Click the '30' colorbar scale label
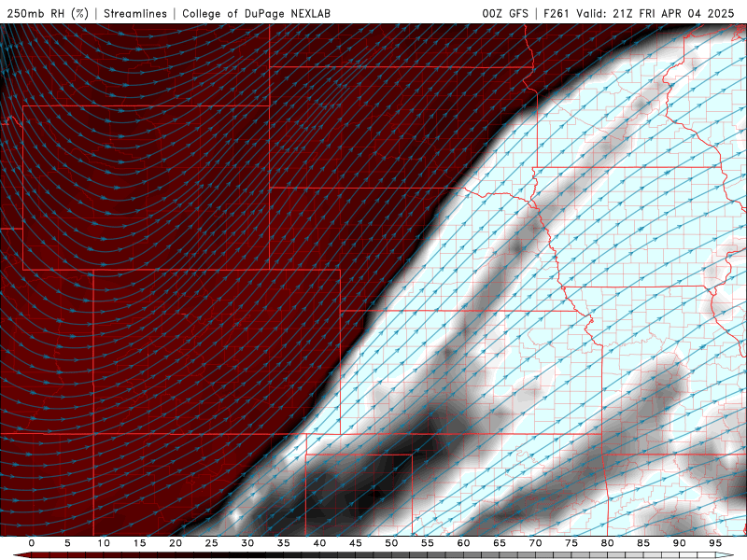The width and height of the screenshot is (747, 560). tap(247, 543)
